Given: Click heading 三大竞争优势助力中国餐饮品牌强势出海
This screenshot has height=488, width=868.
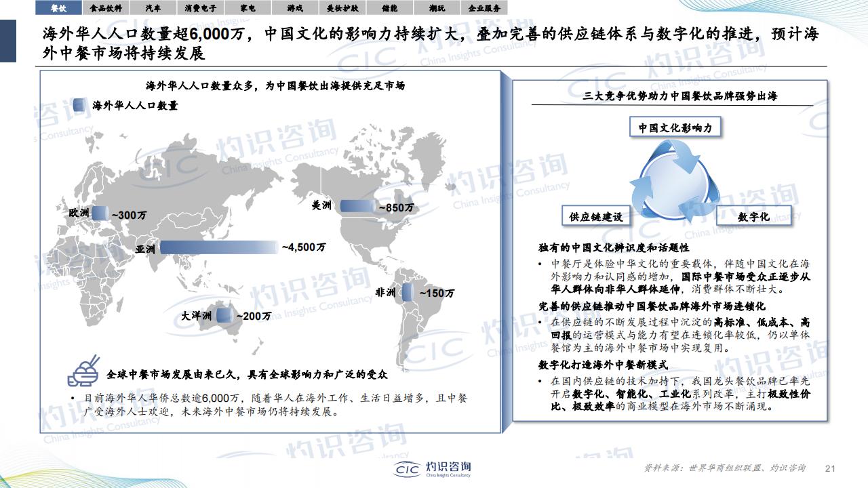Looking at the screenshot, I should pos(680,96).
